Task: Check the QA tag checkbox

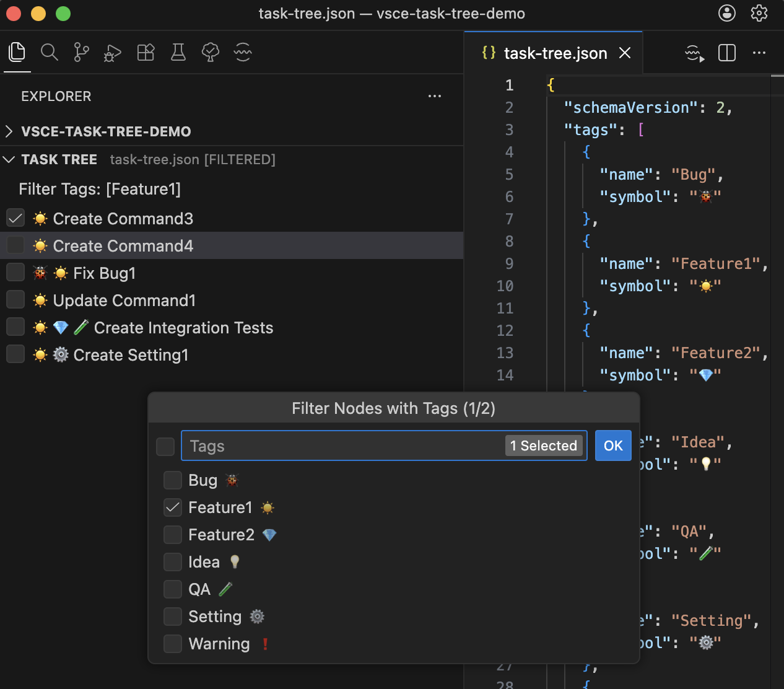Action: pyautogui.click(x=173, y=589)
